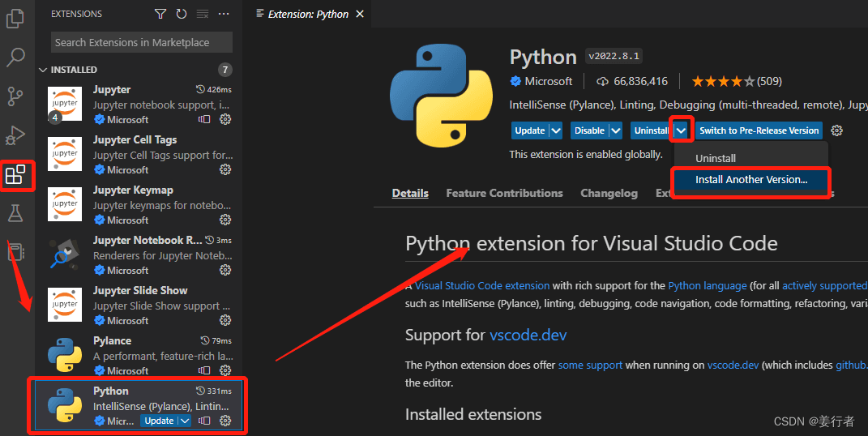This screenshot has width=868, height=436.
Task: Open the Uninstall dropdown arrow
Action: 681,130
